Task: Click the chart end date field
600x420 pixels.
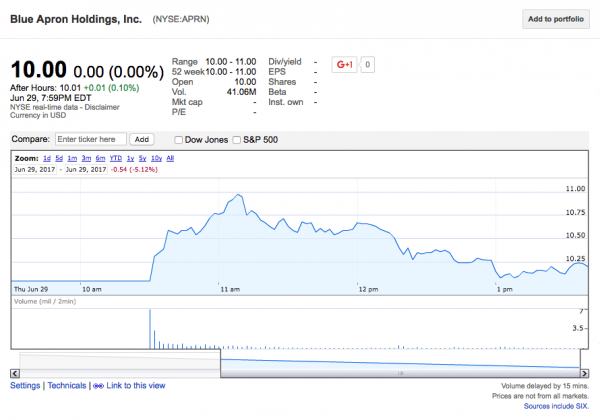Action: (x=86, y=169)
